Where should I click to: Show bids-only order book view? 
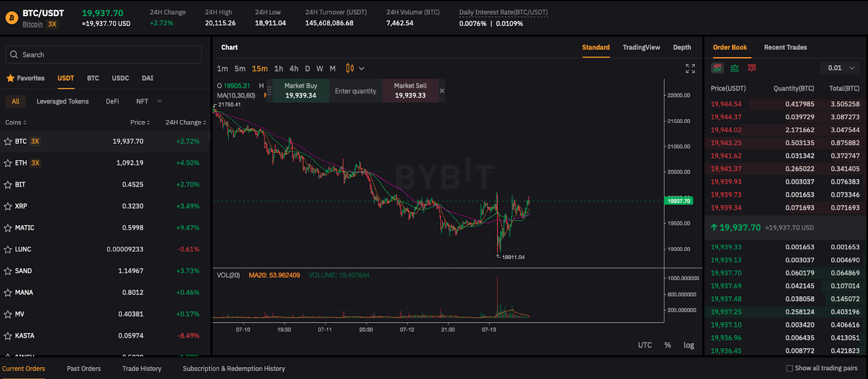point(735,68)
